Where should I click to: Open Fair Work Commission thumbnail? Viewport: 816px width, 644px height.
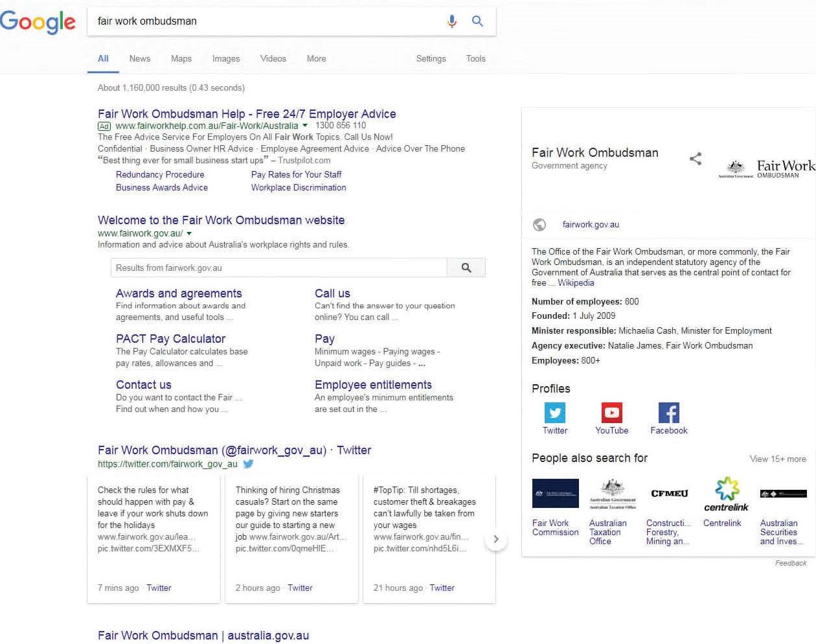(x=555, y=494)
